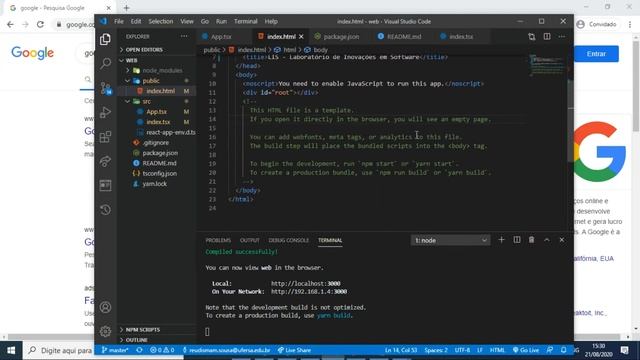640x360 pixels.
Task: Switch to PROBLEMS panel tab
Action: [218, 240]
